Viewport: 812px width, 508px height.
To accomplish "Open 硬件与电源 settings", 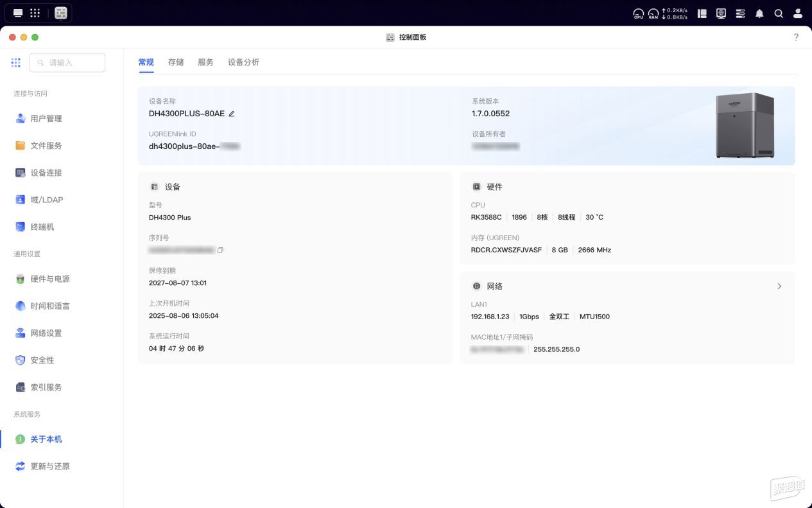I will tap(50, 279).
